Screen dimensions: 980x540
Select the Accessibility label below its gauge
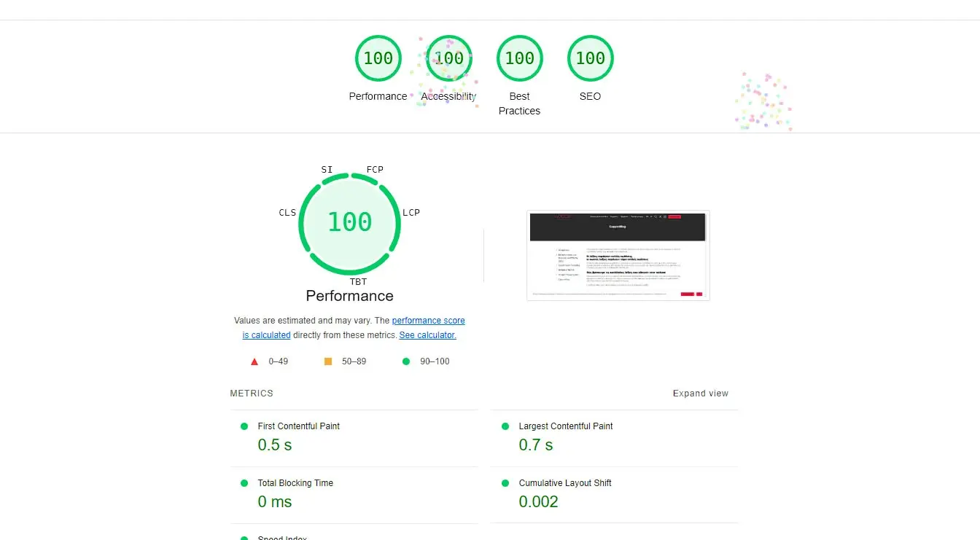pyautogui.click(x=448, y=95)
